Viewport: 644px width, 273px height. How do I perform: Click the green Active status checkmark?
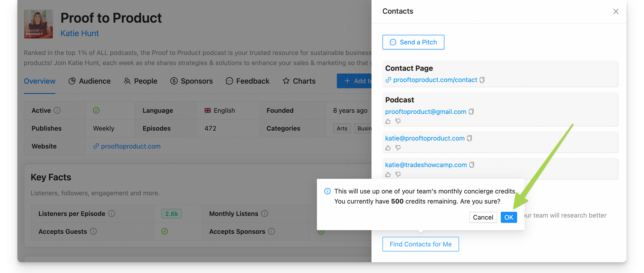coord(96,110)
